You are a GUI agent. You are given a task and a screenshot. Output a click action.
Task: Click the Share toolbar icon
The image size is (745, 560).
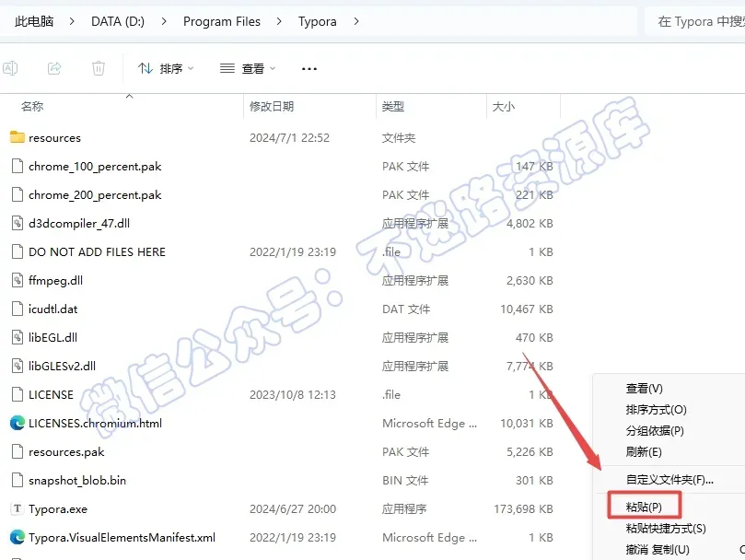(x=54, y=68)
